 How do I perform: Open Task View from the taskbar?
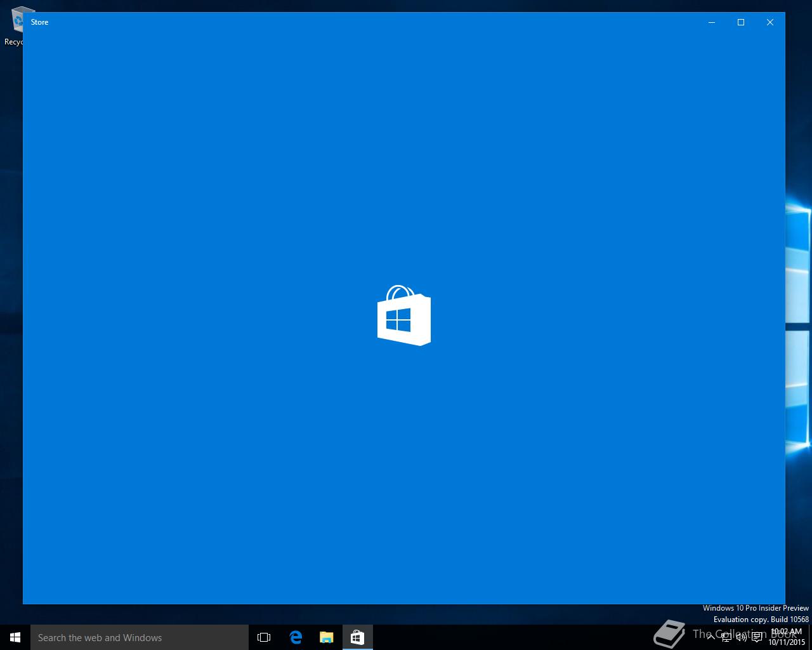click(x=264, y=637)
